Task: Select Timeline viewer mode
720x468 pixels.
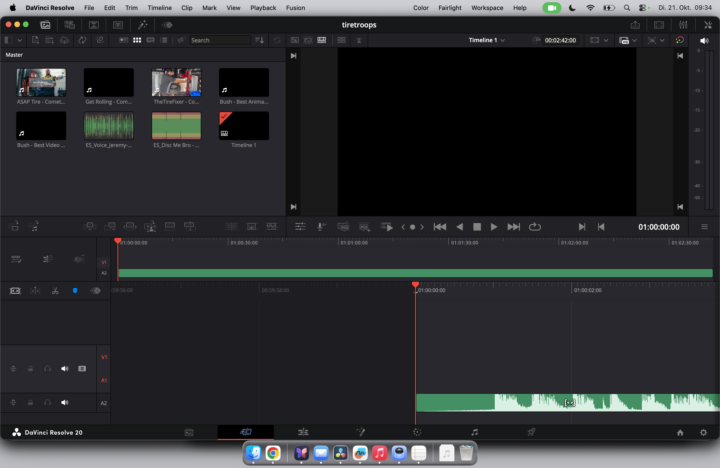Action: [322, 40]
